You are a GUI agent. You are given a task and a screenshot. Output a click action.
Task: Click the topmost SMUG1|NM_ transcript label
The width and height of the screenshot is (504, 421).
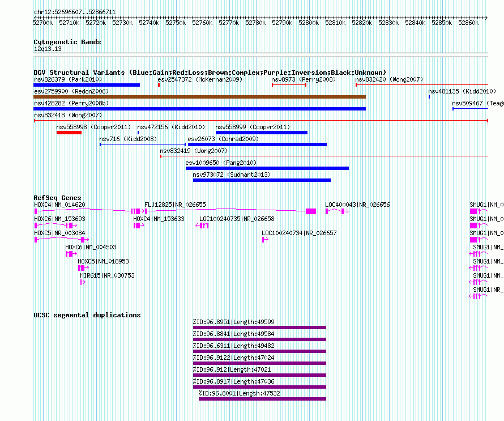point(486,205)
